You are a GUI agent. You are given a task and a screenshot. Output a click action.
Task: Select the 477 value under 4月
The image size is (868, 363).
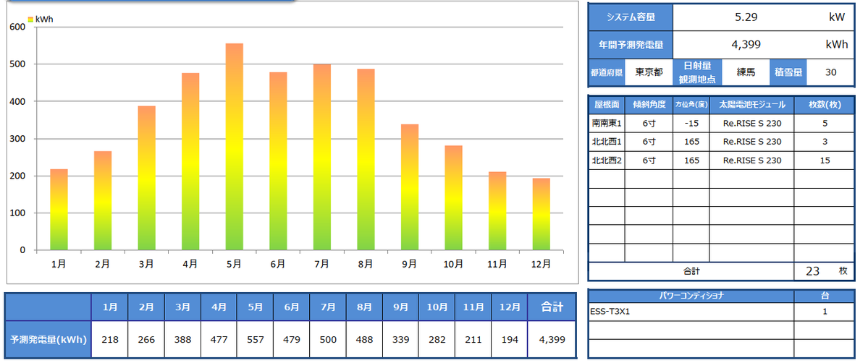pos(219,339)
